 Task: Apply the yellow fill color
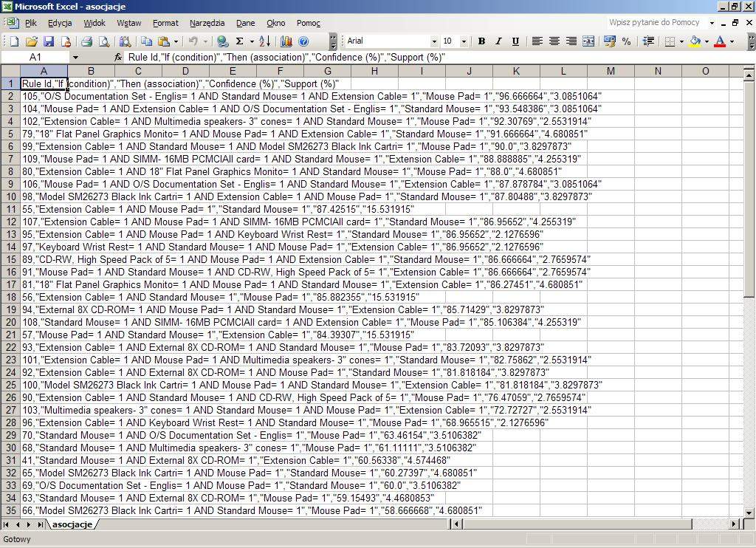[695, 41]
